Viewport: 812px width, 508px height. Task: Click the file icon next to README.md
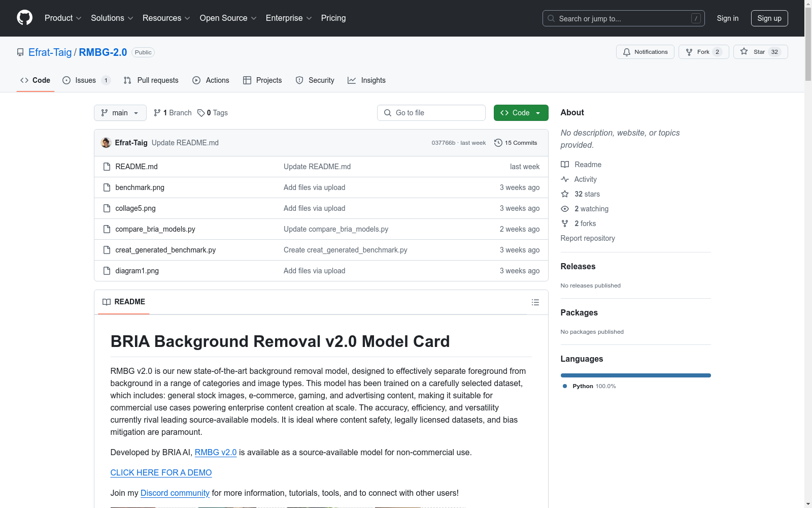[x=107, y=167]
